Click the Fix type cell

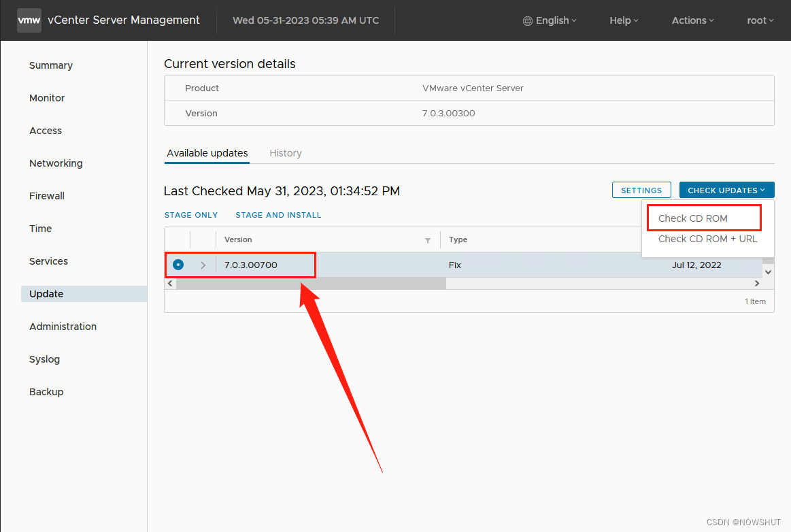pyautogui.click(x=455, y=265)
